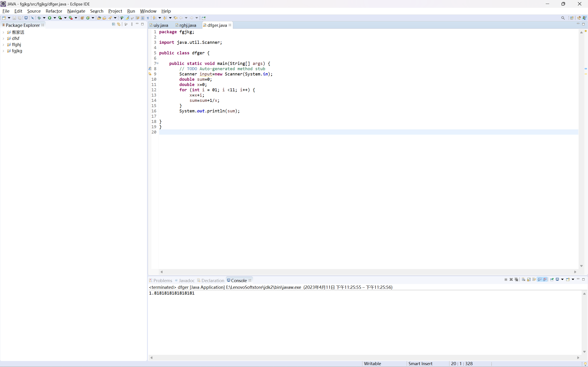Click the Debug bug icon

39,18
